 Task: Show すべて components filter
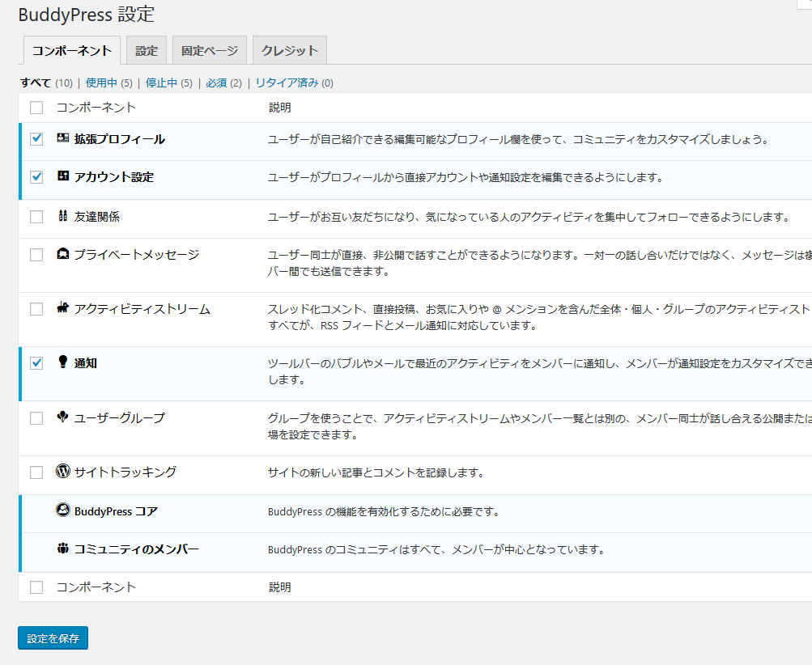(35, 83)
